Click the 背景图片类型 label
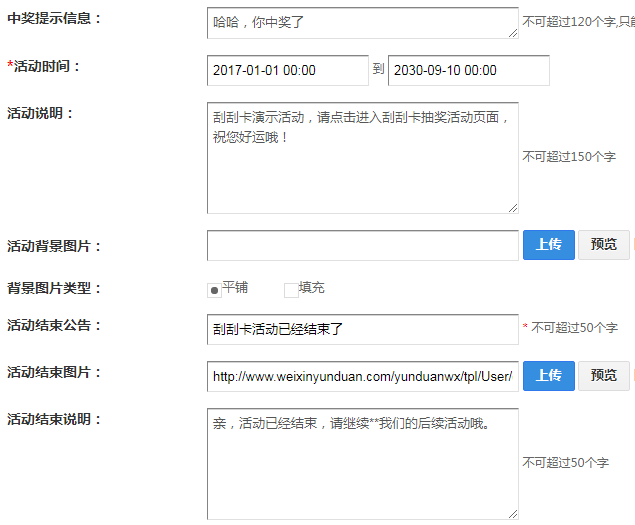 tap(54, 289)
